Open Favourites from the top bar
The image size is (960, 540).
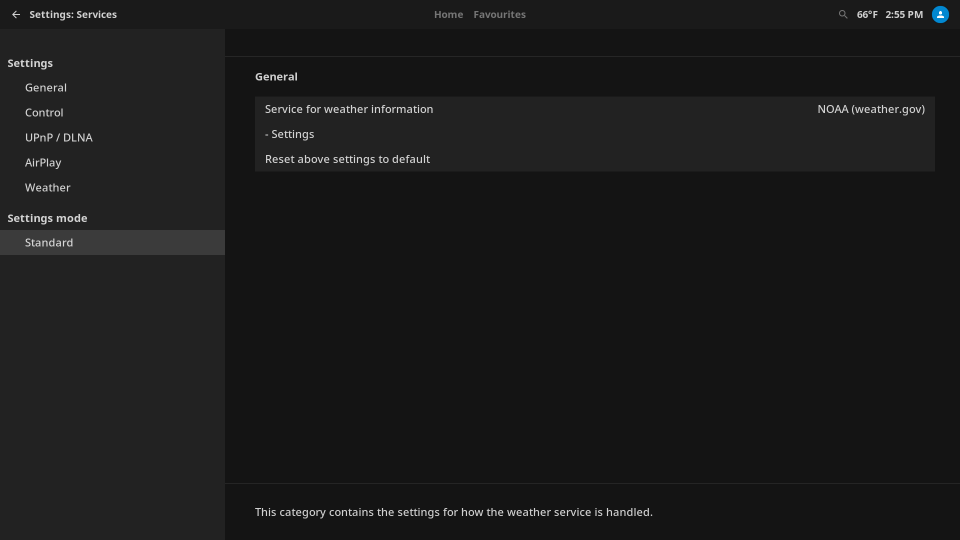[499, 15]
